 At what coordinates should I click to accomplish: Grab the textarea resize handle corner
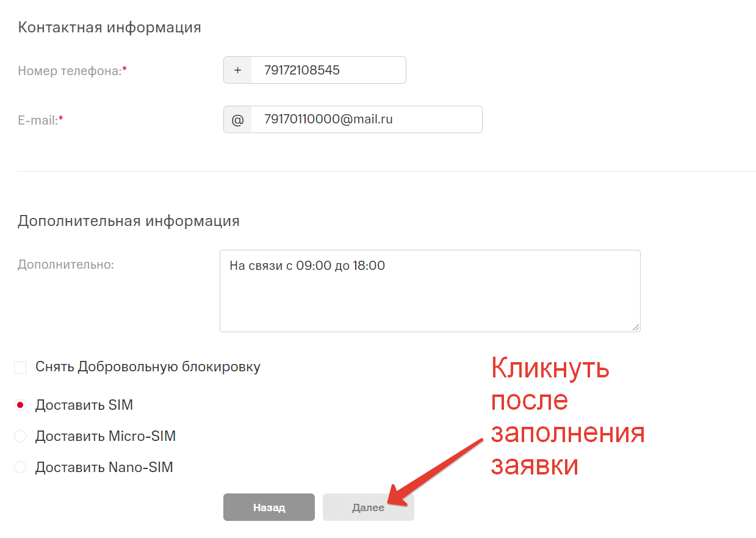point(635,327)
